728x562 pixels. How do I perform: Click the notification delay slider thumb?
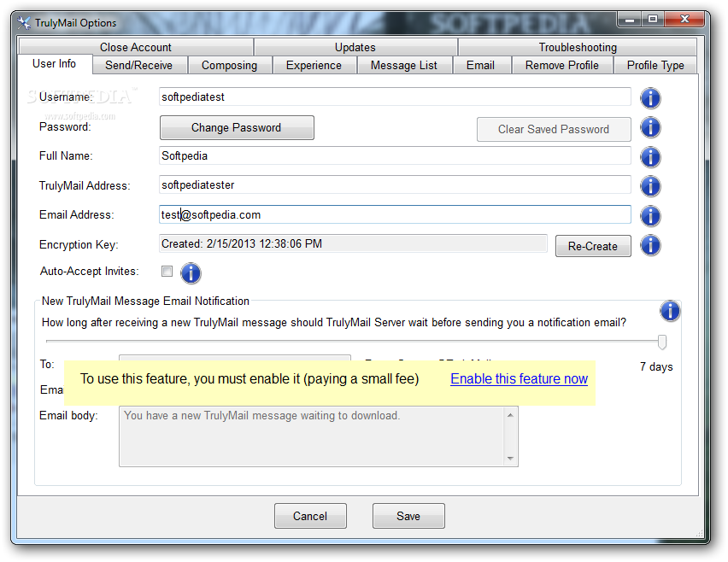(662, 342)
